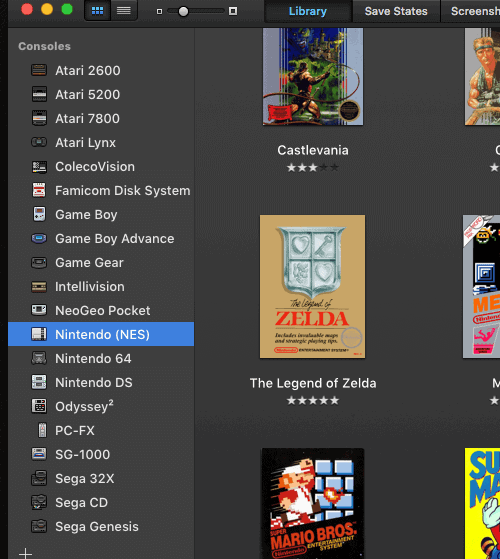500x559 pixels.
Task: Click the Odyssey² console icon
Action: (x=39, y=406)
